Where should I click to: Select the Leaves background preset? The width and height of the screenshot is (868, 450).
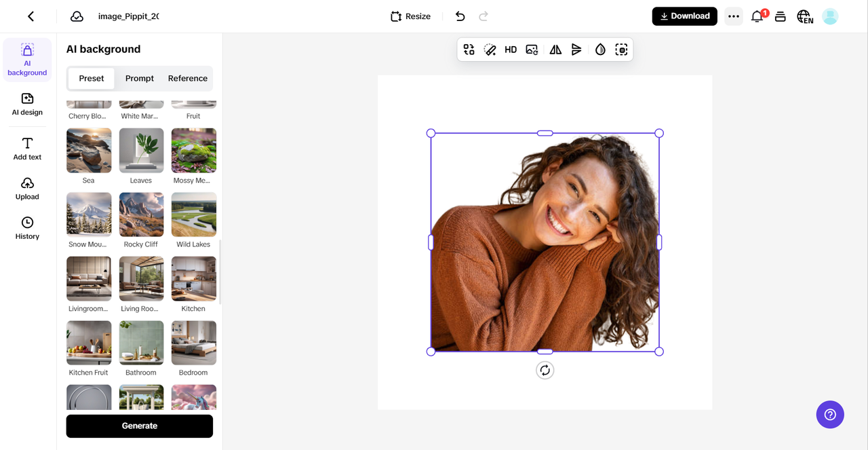pos(141,151)
